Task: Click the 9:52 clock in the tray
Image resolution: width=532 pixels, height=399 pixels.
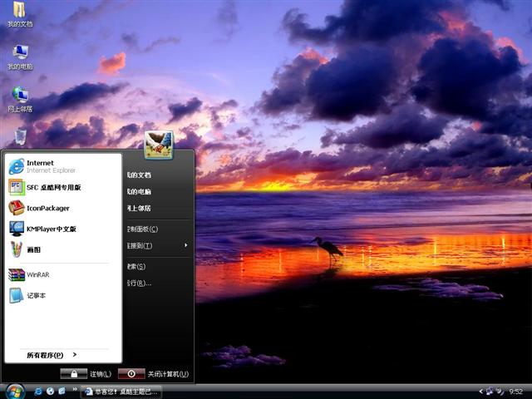Action: 515,392
